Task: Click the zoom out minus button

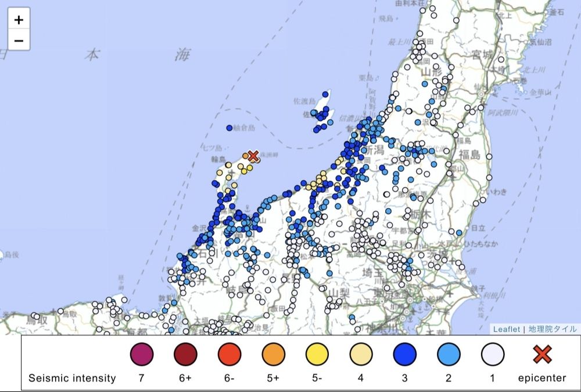Action: tap(19, 39)
